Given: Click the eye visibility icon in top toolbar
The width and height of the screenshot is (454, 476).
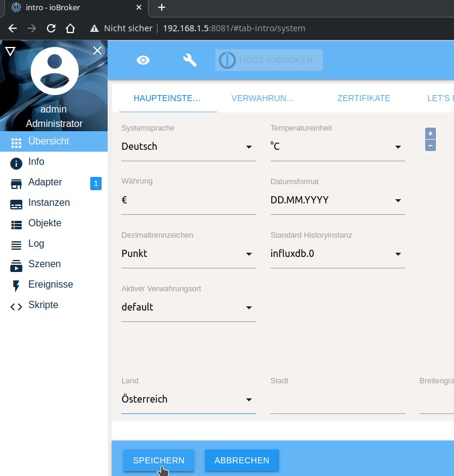Looking at the screenshot, I should tap(143, 60).
